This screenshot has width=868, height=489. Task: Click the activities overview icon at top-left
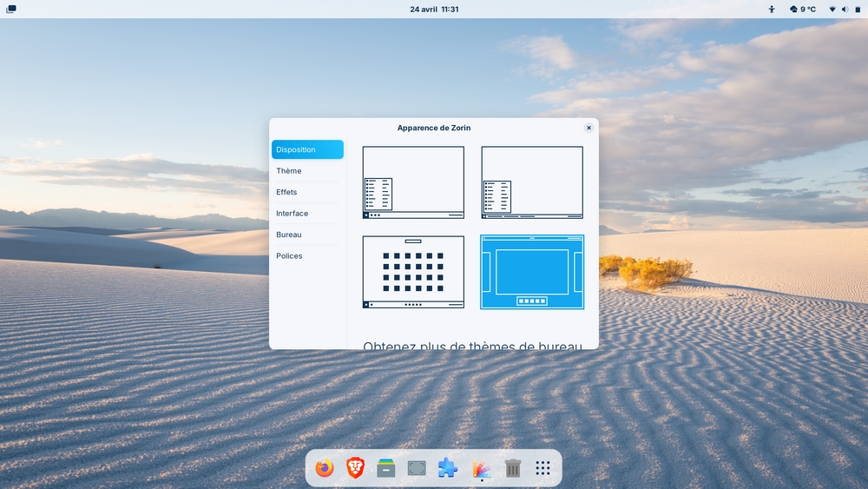click(10, 9)
